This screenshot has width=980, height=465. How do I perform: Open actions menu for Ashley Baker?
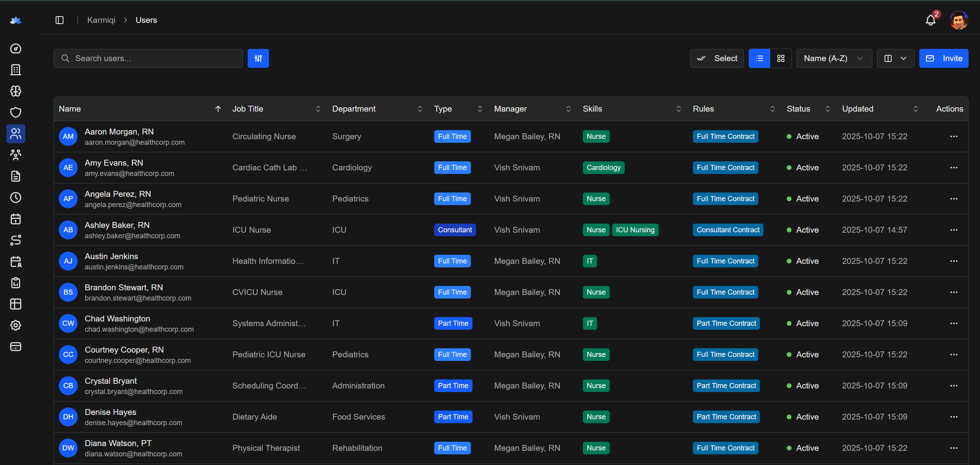coord(954,230)
